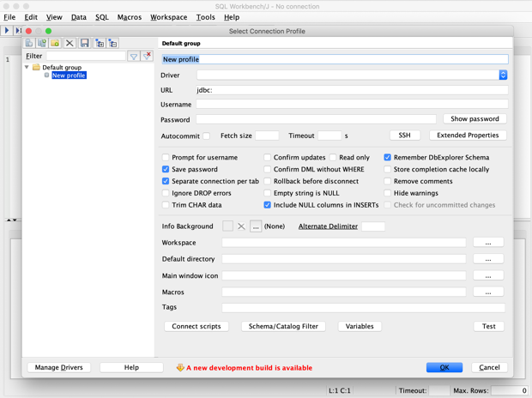Image resolution: width=532 pixels, height=398 pixels.
Task: Collapse the Default group tree node
Action: point(27,67)
